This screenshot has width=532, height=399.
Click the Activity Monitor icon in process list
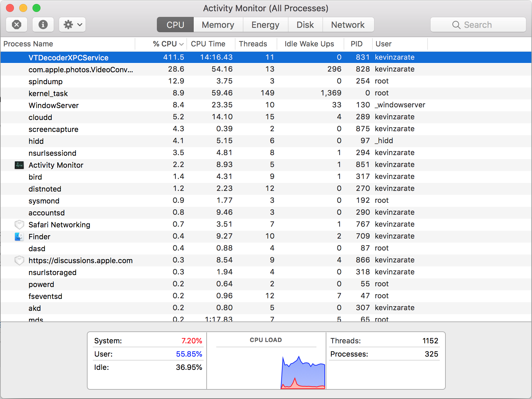pos(19,165)
